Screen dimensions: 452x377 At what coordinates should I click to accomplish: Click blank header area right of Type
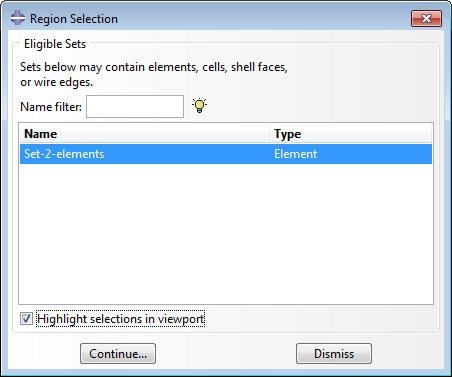[x=367, y=134]
